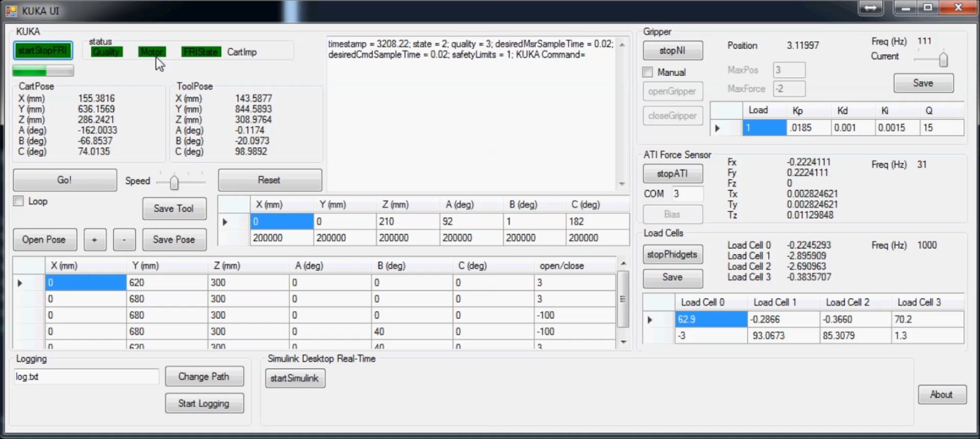Click pose table open/close column header
Image resolution: width=980 pixels, height=439 pixels.
pos(575,265)
